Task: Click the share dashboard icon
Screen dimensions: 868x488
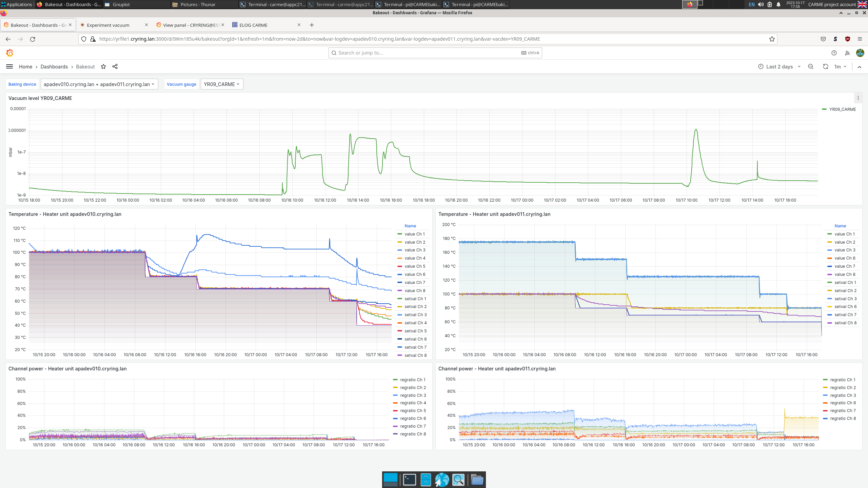Action: pyautogui.click(x=115, y=67)
